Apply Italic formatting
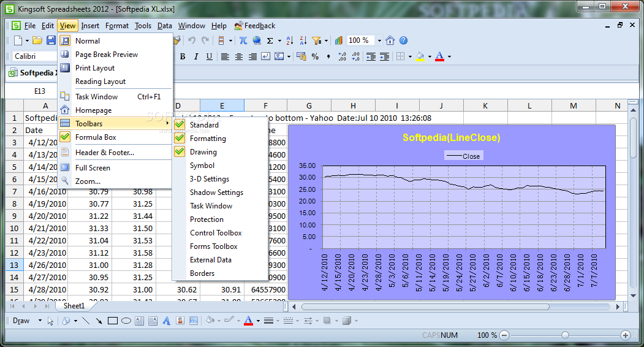This screenshot has height=347, width=644. [x=196, y=57]
